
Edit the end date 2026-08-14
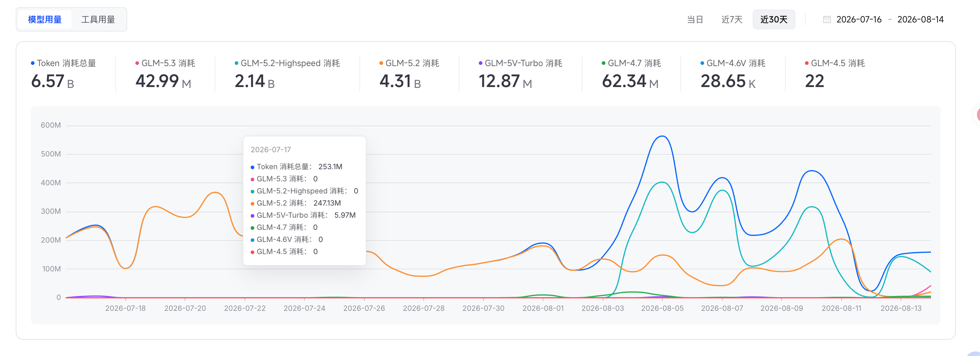coord(920,19)
